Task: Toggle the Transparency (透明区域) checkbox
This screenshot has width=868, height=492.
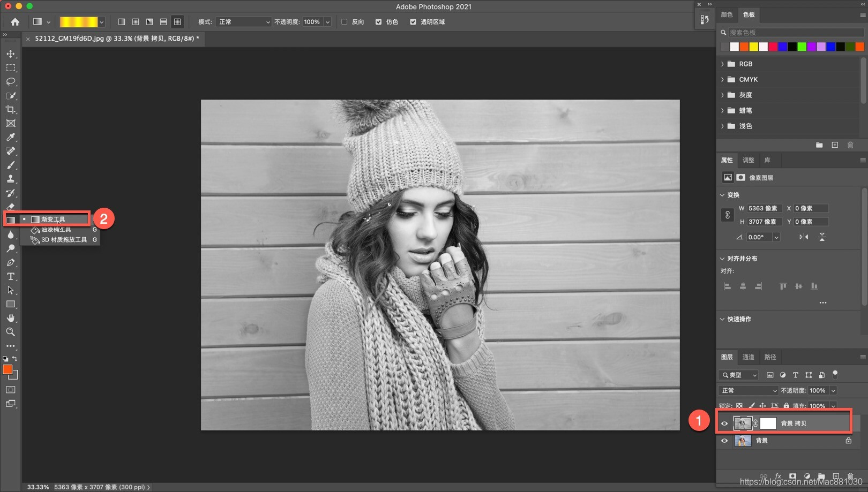Action: point(413,22)
